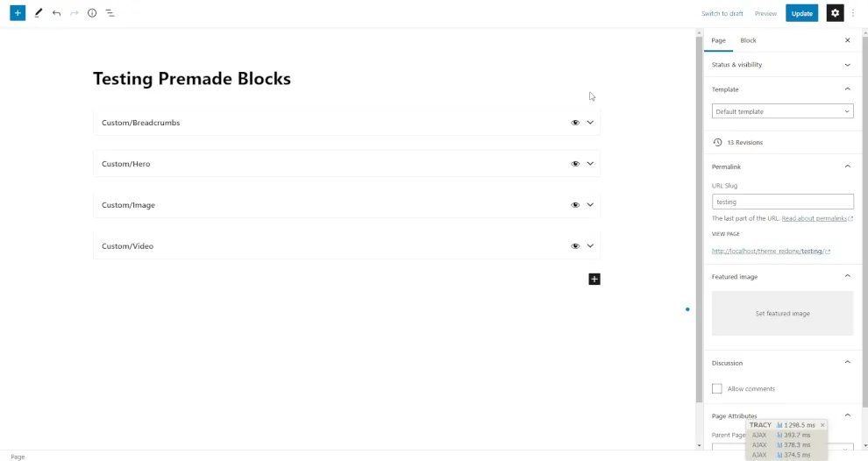Click the Update button
Viewport: 868px width, 461px height.
pyautogui.click(x=801, y=13)
